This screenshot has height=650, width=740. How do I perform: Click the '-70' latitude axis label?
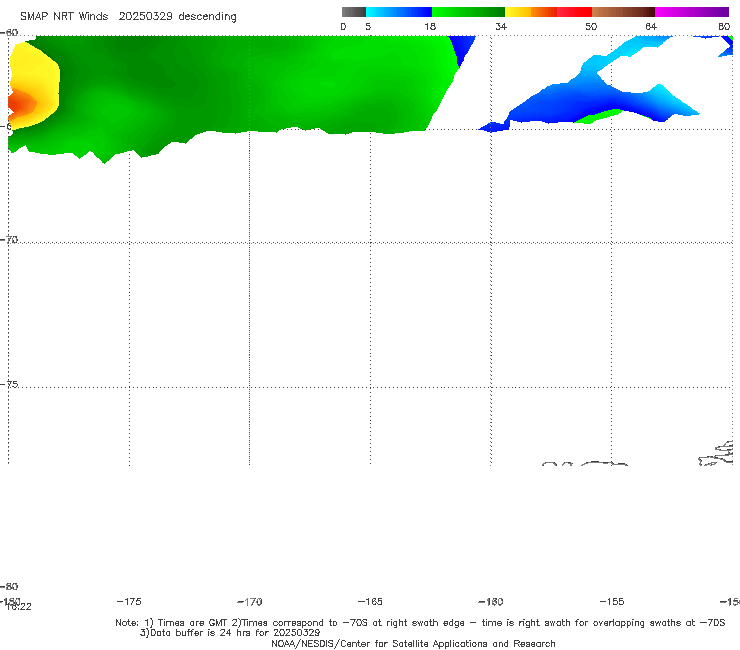coord(9,239)
